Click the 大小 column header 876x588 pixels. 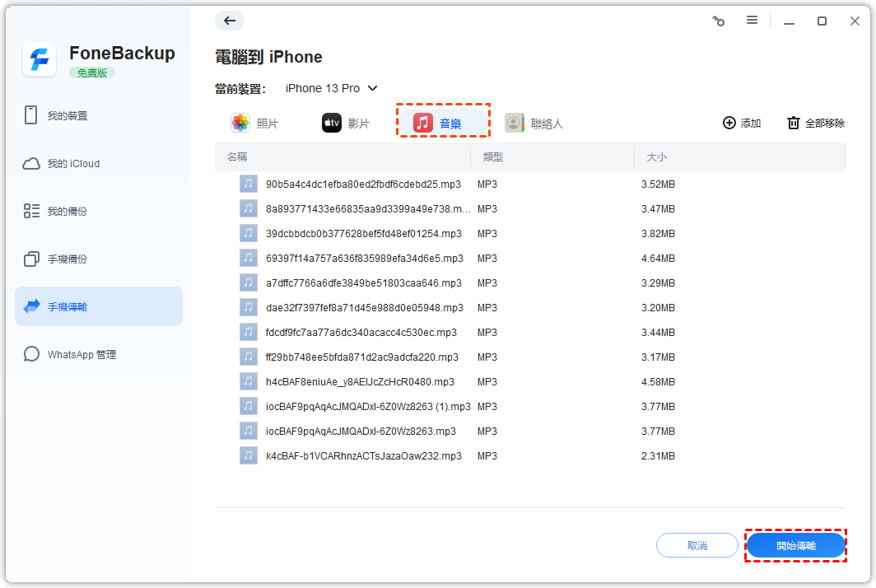(x=656, y=157)
